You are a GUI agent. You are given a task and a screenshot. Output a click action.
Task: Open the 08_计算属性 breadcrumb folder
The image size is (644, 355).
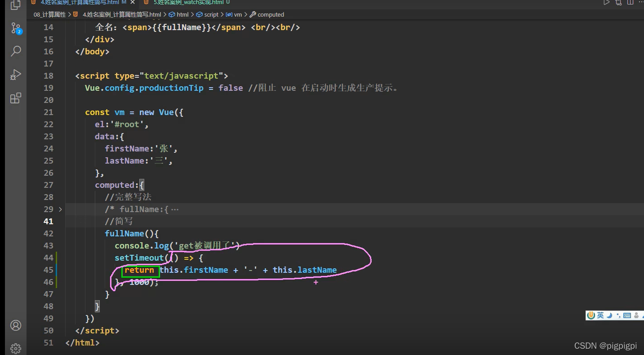click(49, 14)
